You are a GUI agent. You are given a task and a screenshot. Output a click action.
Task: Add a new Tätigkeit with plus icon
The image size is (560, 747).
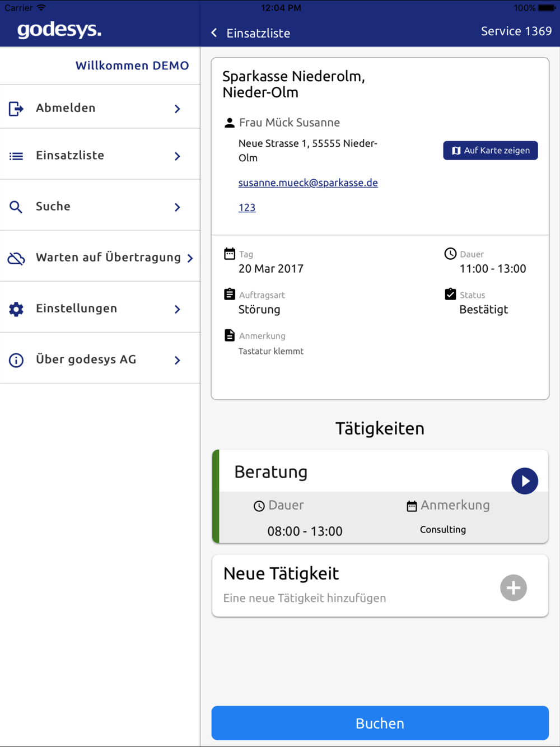click(x=514, y=588)
